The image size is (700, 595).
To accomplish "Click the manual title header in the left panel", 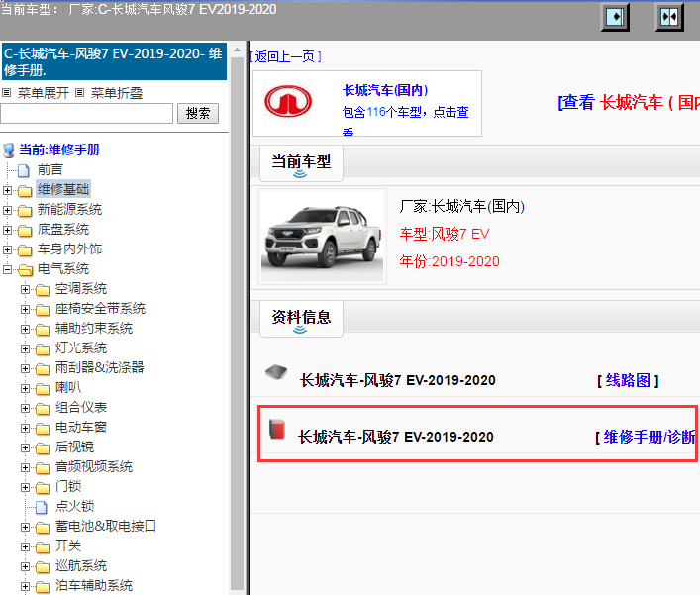I will [114, 61].
